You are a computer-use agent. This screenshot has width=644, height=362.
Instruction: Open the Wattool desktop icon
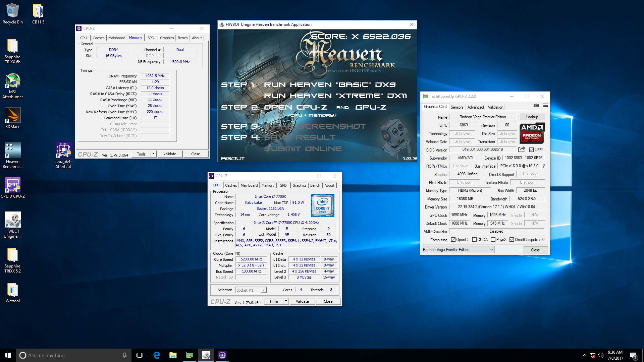[12, 293]
